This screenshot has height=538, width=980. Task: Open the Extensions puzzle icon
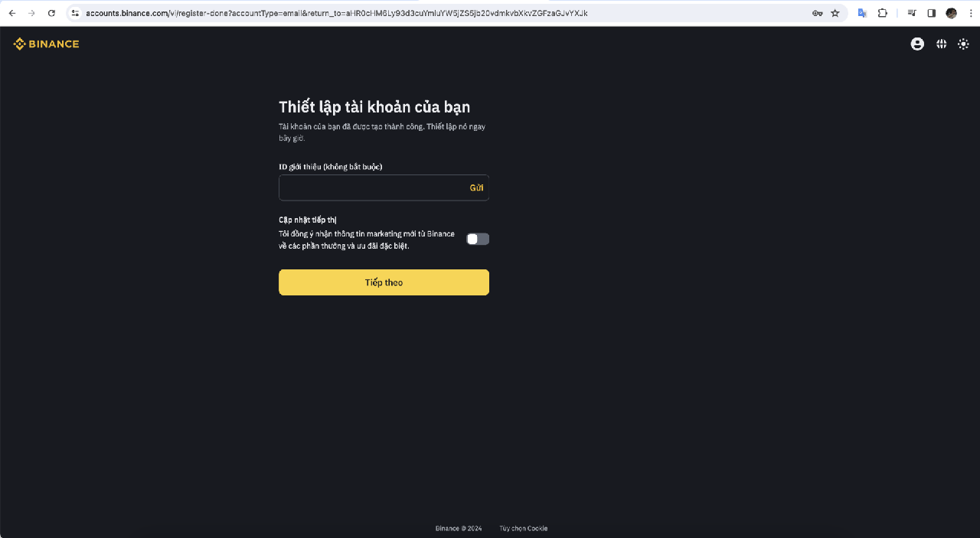tap(882, 13)
